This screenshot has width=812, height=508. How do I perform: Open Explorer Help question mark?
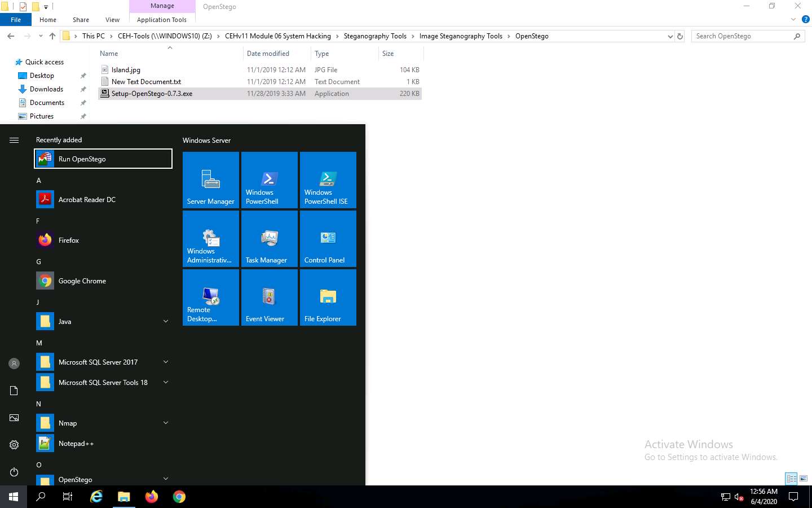(x=806, y=19)
